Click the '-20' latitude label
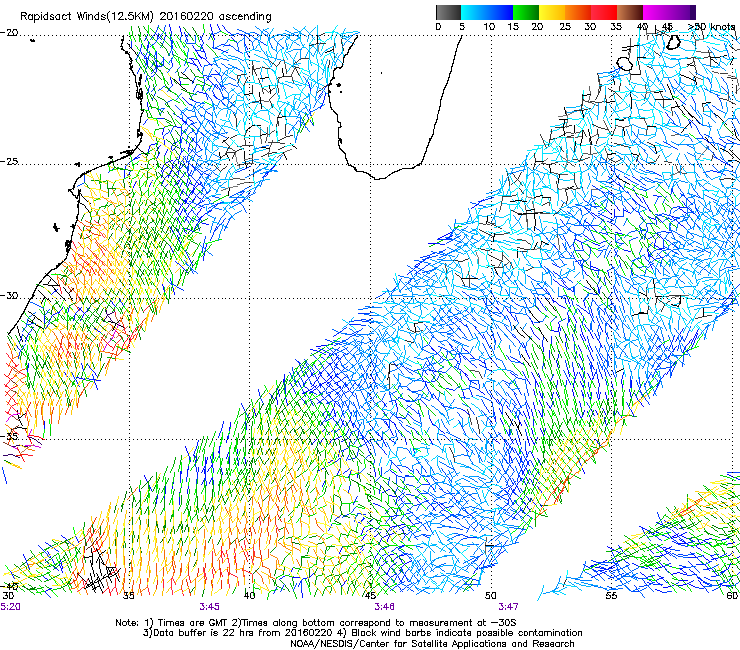The image size is (740, 650). [x=9, y=33]
